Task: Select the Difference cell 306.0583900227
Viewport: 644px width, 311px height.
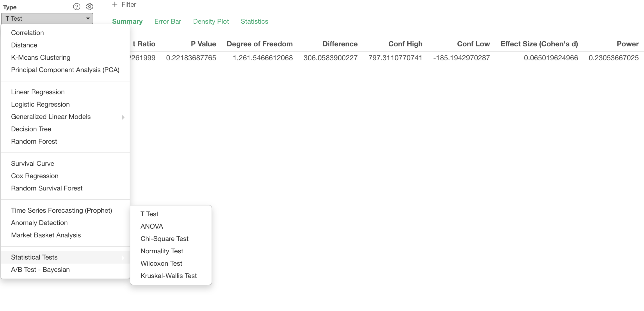Action: pos(331,58)
